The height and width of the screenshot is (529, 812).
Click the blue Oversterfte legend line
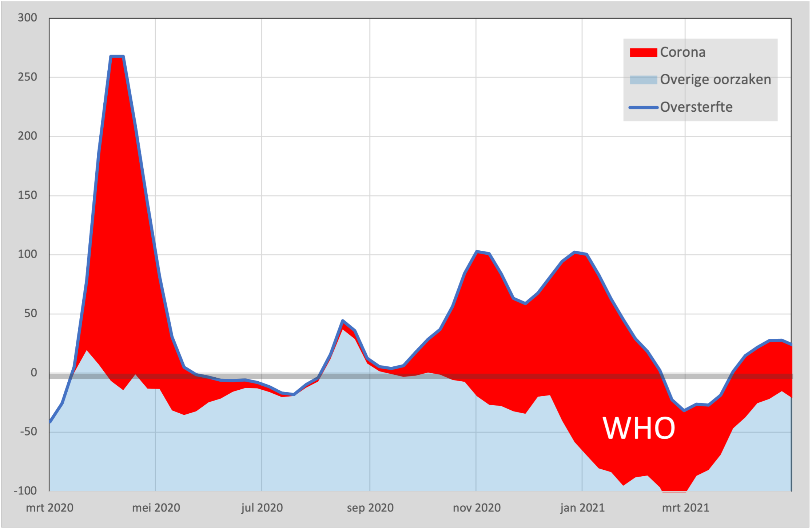click(643, 107)
